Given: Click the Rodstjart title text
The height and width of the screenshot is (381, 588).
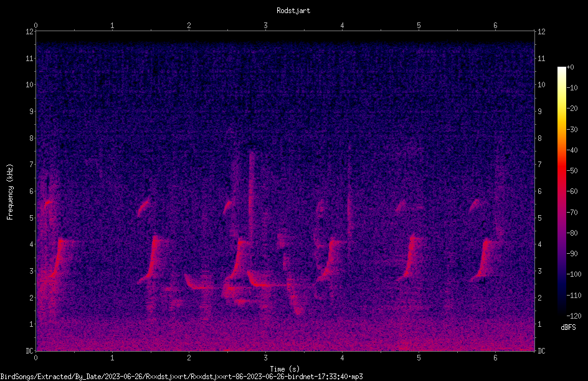Looking at the screenshot, I should click(x=293, y=11).
